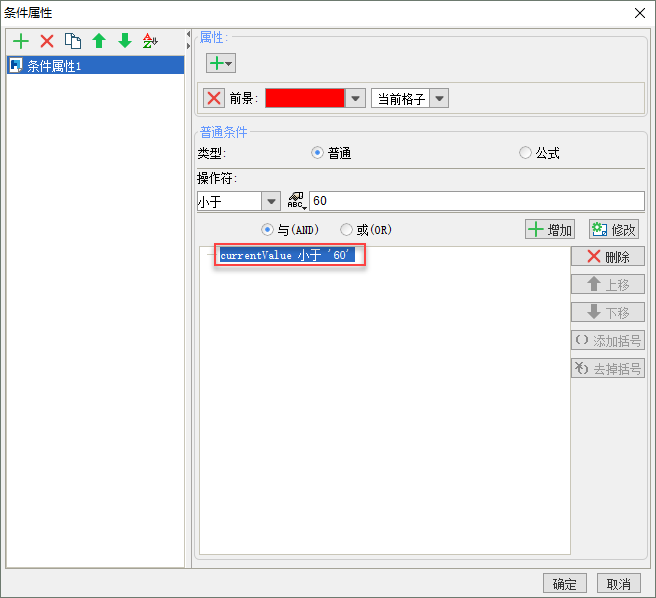Viewport: 656px width, 598px height.
Task: Click the 增加 add condition button
Action: pyautogui.click(x=550, y=229)
